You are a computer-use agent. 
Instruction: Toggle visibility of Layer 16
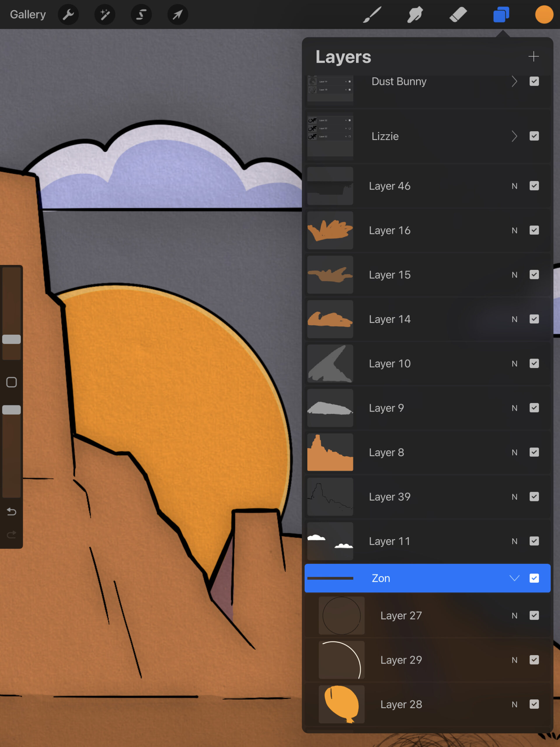click(534, 230)
